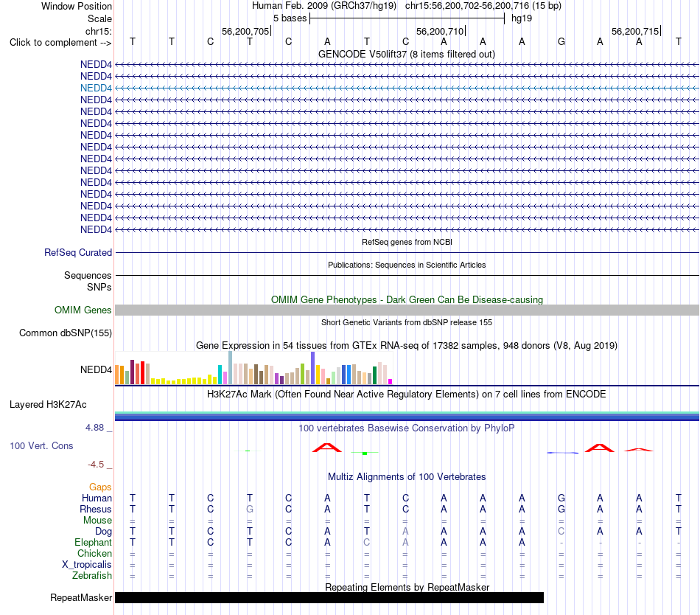Image resolution: width=700 pixels, height=615 pixels.
Task: Click the 'Window Position' label
Action: tap(77, 6)
